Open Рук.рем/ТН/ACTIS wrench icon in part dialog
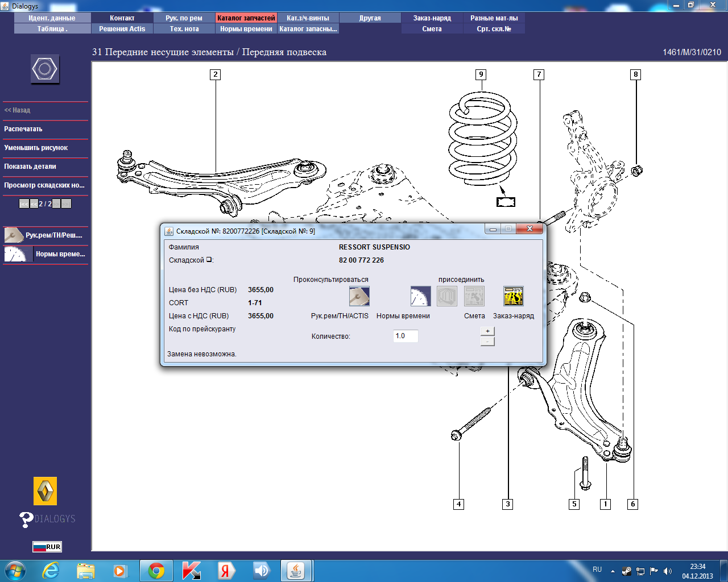Image resolution: width=728 pixels, height=582 pixels. [x=359, y=296]
